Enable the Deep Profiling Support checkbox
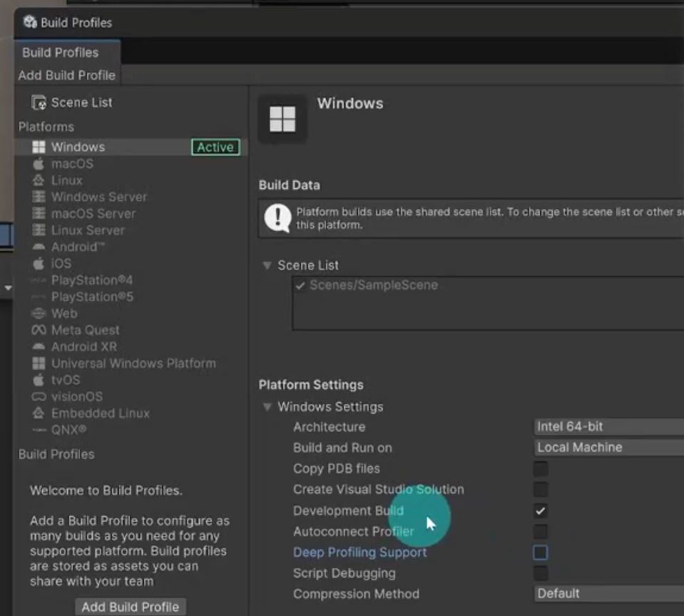This screenshot has width=684, height=616. tap(541, 553)
